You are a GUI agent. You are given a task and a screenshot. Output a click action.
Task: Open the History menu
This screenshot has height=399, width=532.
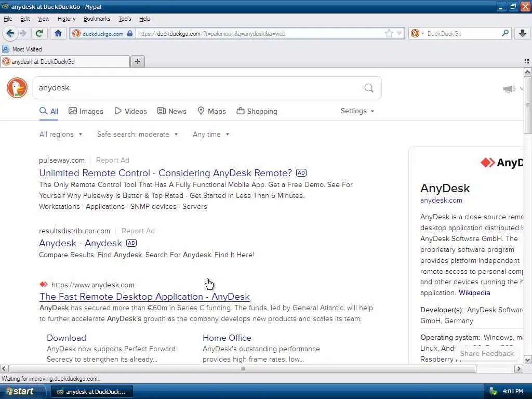point(66,19)
